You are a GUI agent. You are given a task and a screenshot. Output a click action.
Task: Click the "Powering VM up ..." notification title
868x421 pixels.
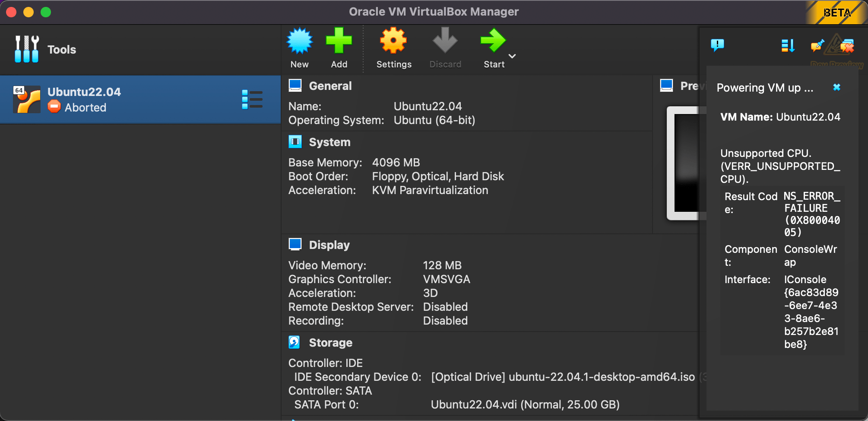[765, 88]
